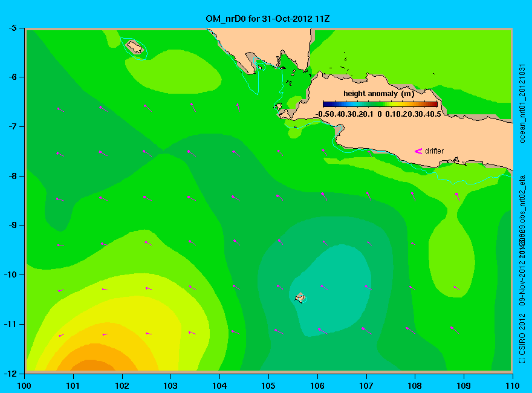Click the '107' longitude axis label
Screen dimensions: 532x393
click(366, 386)
